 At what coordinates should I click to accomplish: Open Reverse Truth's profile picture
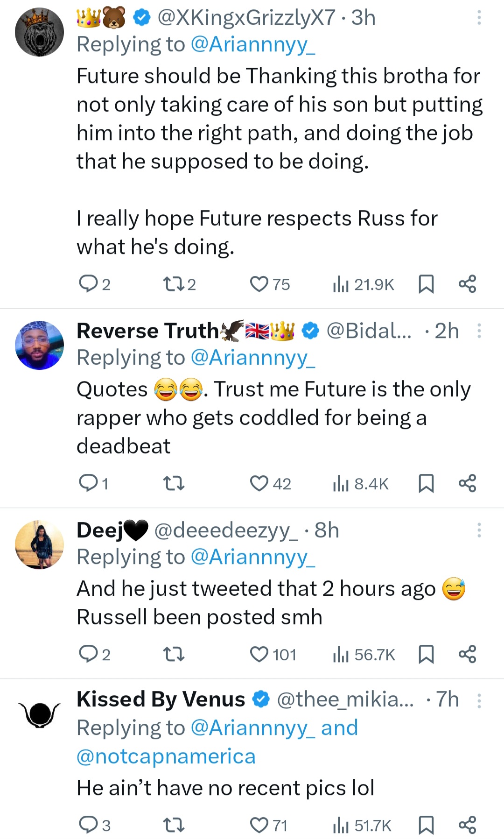(x=40, y=345)
